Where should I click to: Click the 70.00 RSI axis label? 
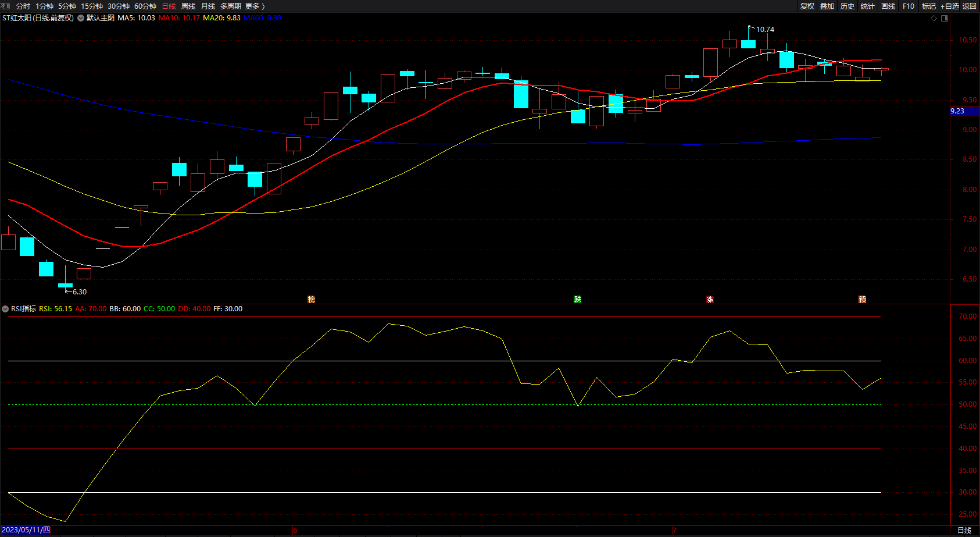(968, 316)
